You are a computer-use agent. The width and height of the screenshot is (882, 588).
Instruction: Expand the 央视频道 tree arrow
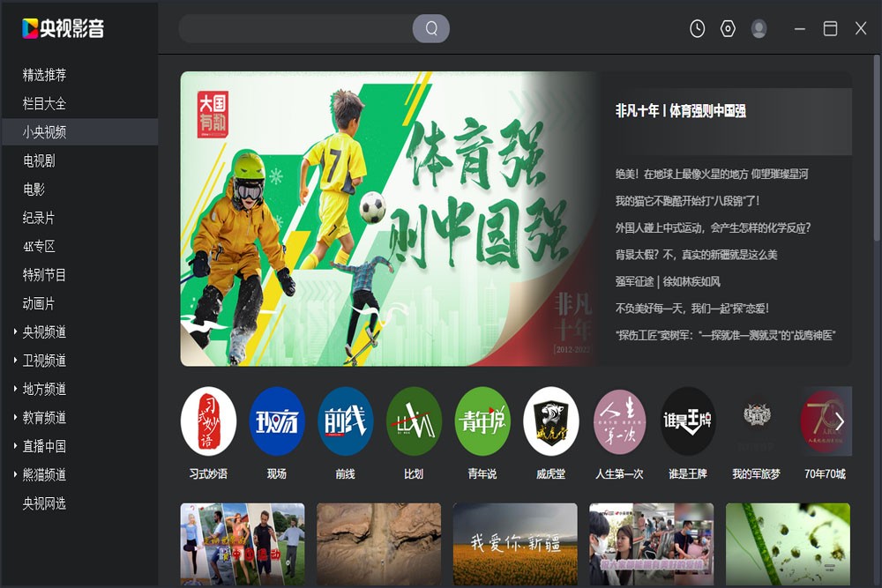click(x=15, y=332)
